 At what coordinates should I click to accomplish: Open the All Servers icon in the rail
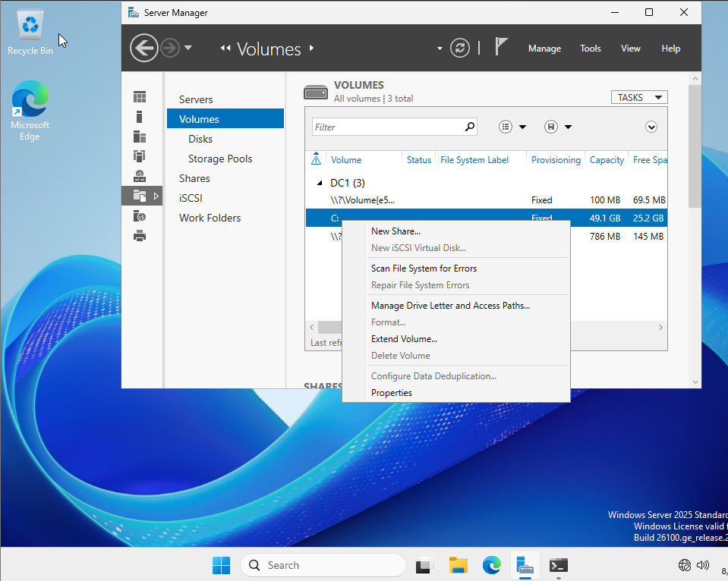pos(140,137)
